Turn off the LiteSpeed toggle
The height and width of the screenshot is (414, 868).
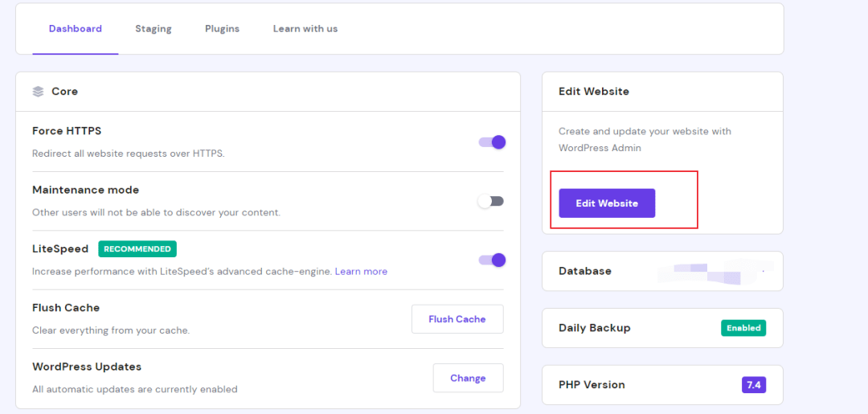point(491,260)
